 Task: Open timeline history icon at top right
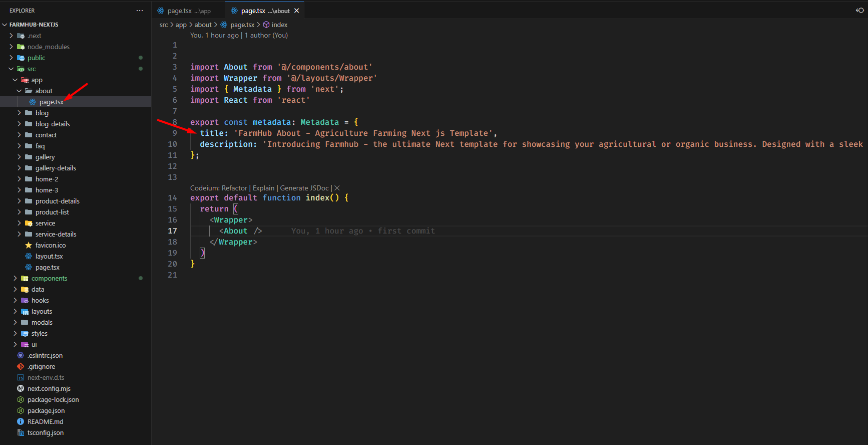tap(859, 11)
